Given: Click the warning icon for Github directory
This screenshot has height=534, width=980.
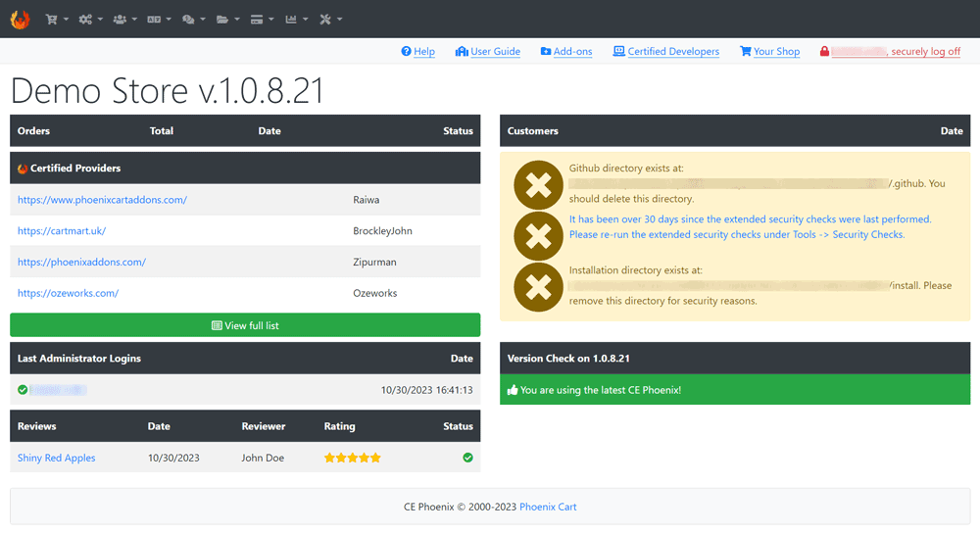Looking at the screenshot, I should [538, 185].
